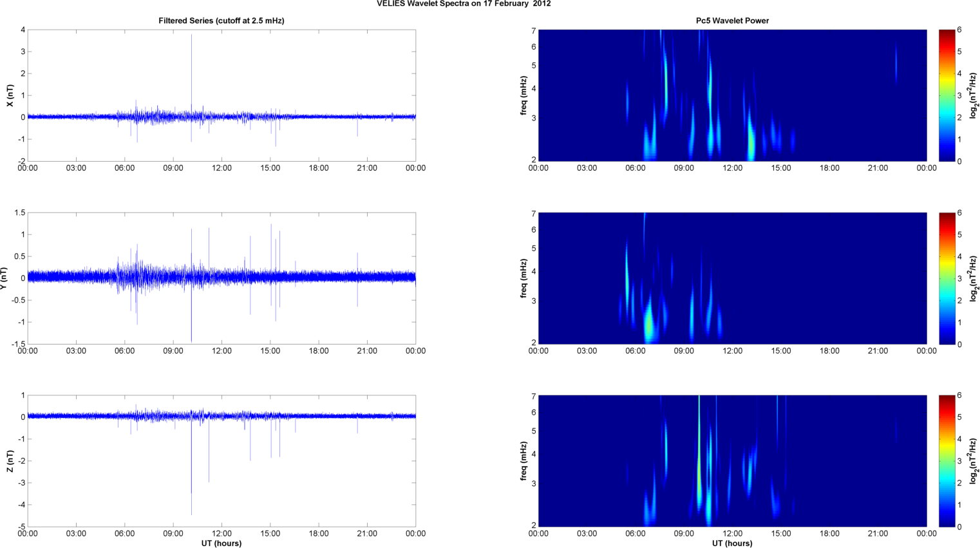Click the '18:00' tick under the Y series plot
Screen dimensions: 980x548
[x=319, y=351]
